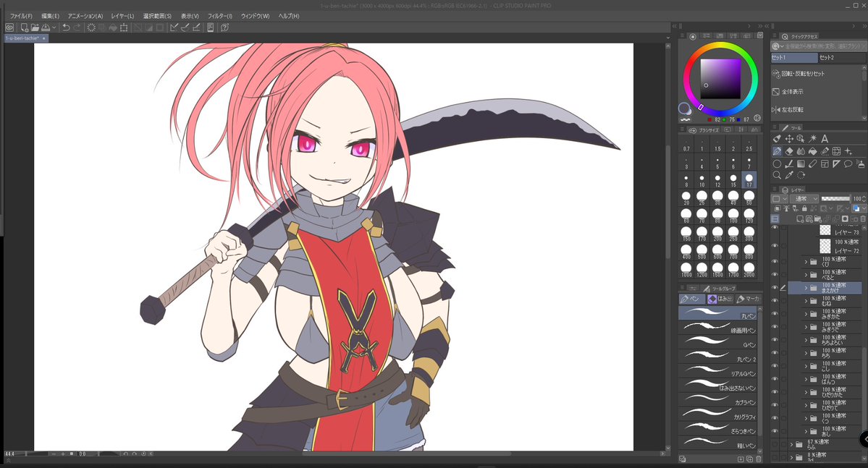Click new layer folder icon
This screenshot has width=868, height=468.
818,219
